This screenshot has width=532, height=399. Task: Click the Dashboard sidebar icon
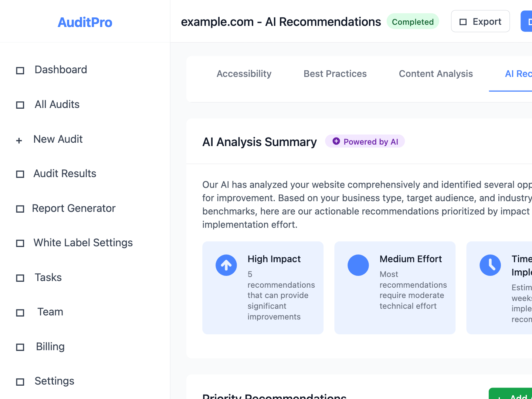coord(20,70)
